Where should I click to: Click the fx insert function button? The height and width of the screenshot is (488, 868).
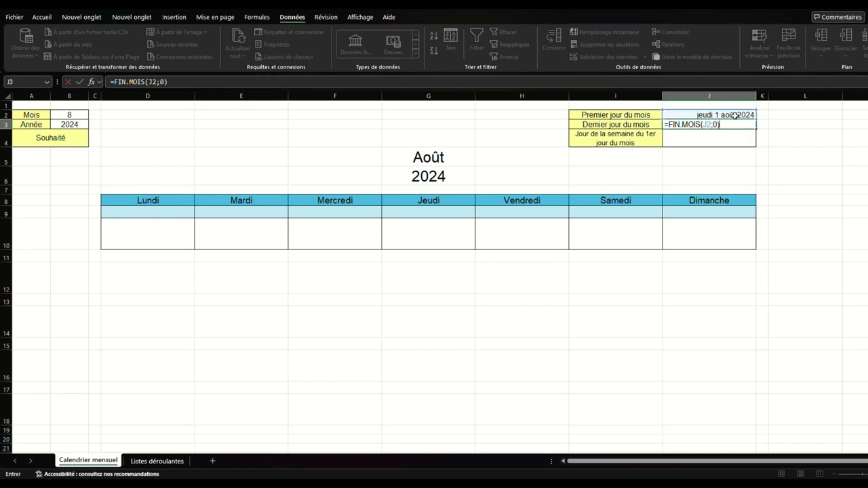point(91,82)
